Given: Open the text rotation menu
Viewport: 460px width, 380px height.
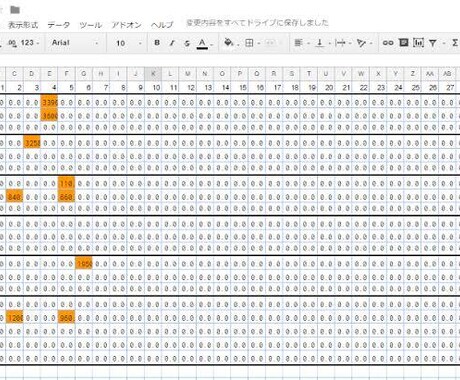Looking at the screenshot, I should tap(361, 43).
